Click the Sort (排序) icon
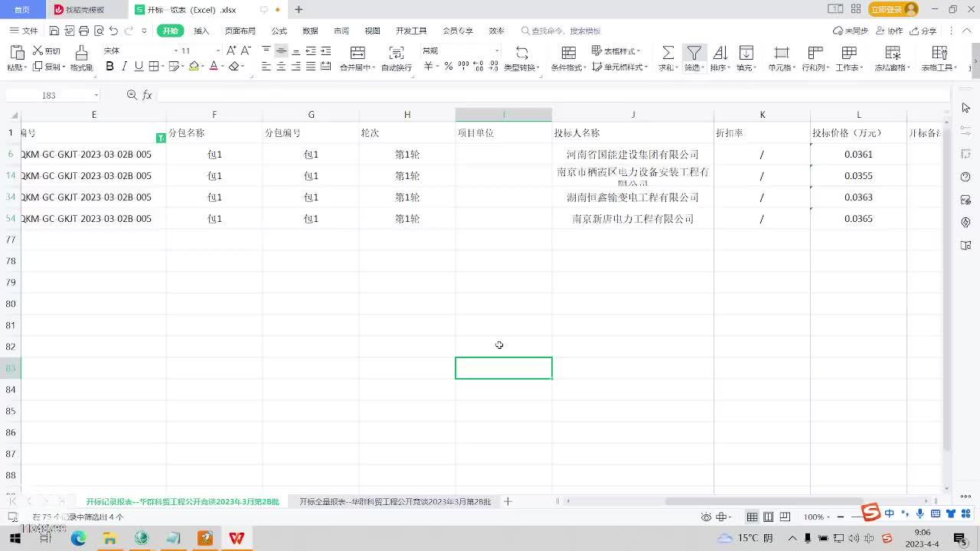The image size is (980, 551). pyautogui.click(x=720, y=53)
